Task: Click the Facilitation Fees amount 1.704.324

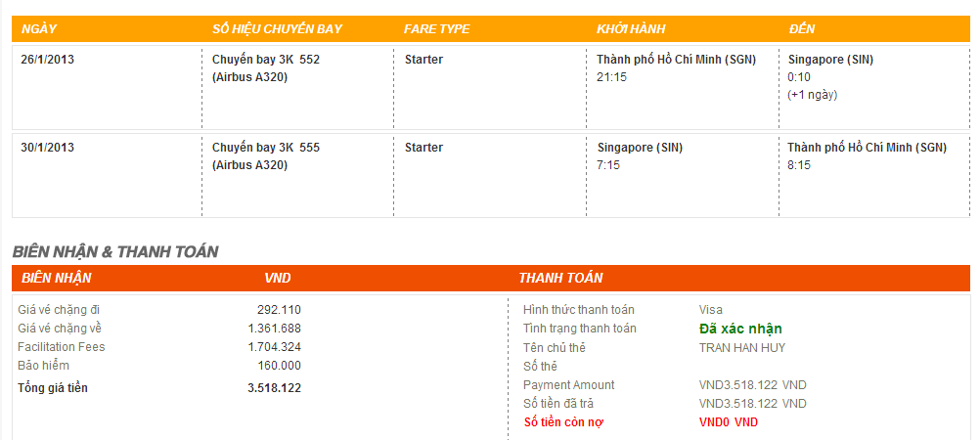Action: [274, 347]
